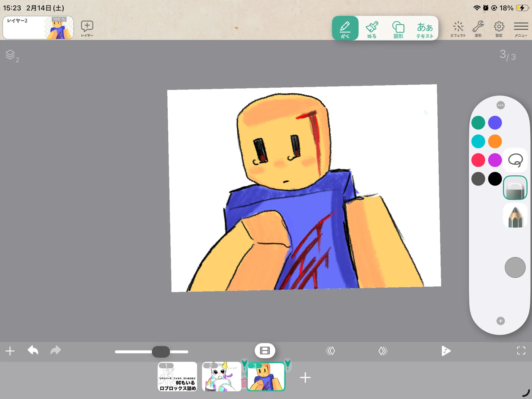Pick the blue-violet color swatch
532x399 pixels.
click(495, 123)
